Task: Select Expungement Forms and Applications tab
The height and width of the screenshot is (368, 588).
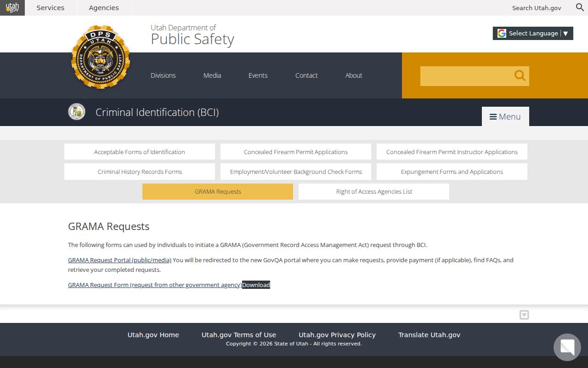Action: (x=452, y=172)
